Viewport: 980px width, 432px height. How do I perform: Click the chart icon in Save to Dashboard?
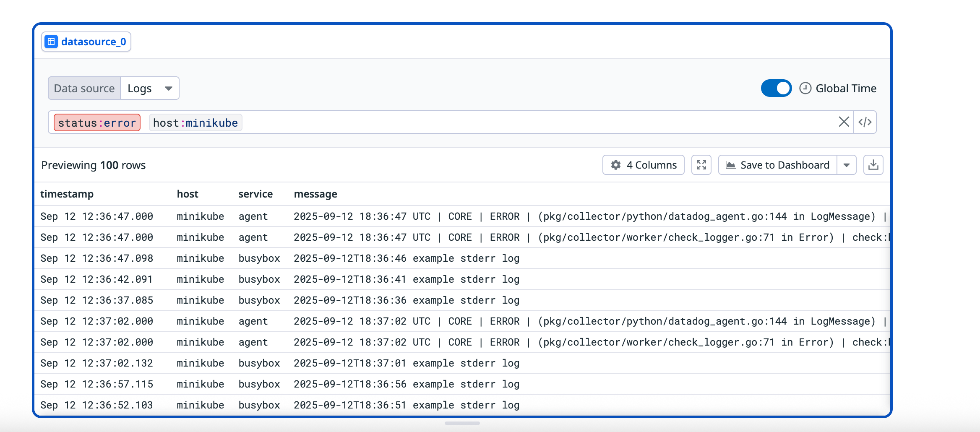tap(730, 165)
